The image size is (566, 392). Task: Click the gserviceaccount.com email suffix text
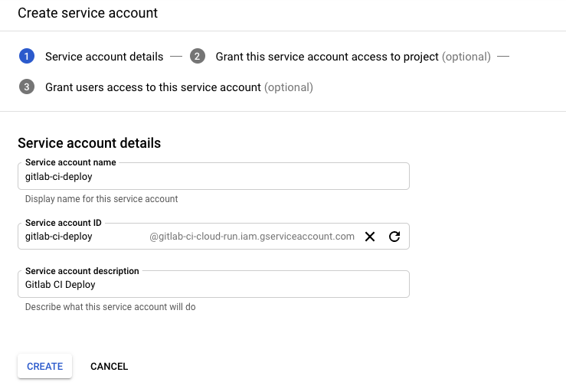pos(252,237)
